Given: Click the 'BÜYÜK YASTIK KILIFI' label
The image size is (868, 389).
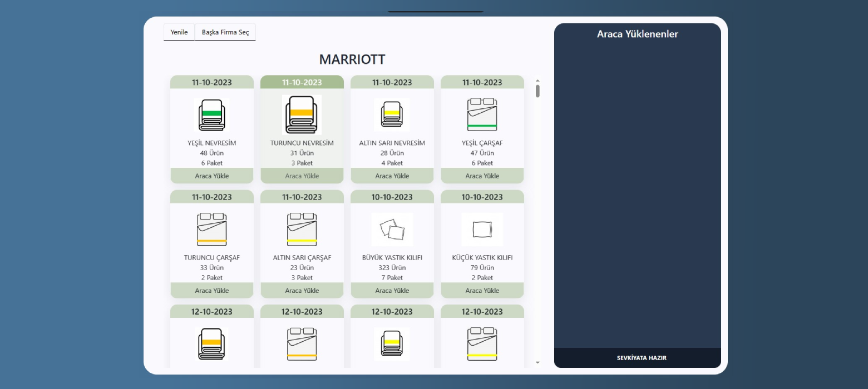Looking at the screenshot, I should (392, 257).
